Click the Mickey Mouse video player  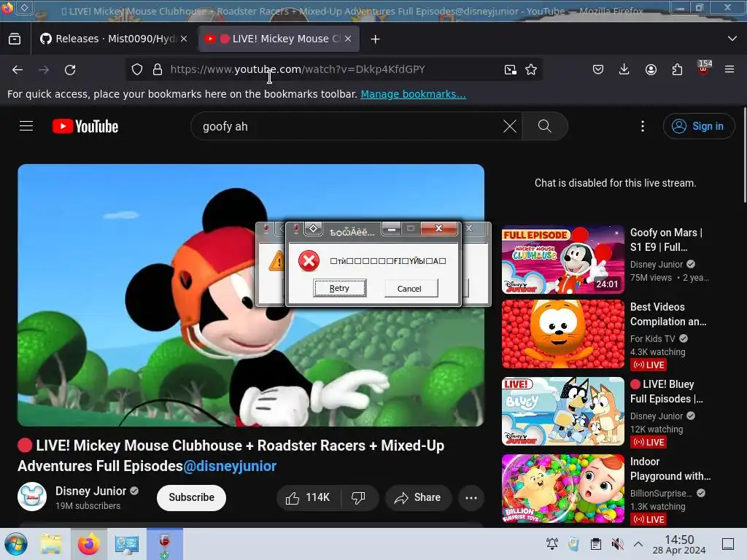(251, 295)
